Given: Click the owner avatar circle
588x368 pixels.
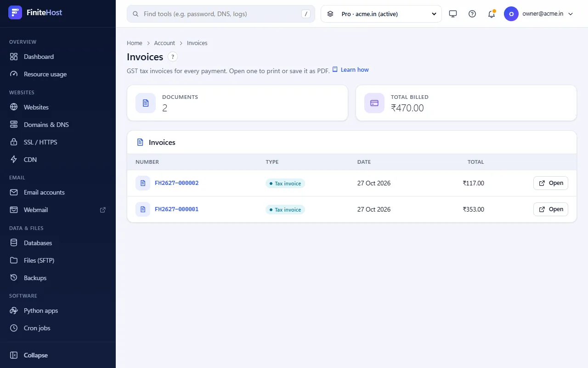Looking at the screenshot, I should coord(511,14).
